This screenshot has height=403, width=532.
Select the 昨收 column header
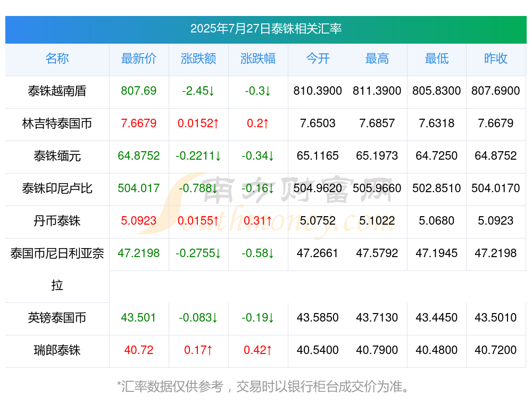coord(496,59)
